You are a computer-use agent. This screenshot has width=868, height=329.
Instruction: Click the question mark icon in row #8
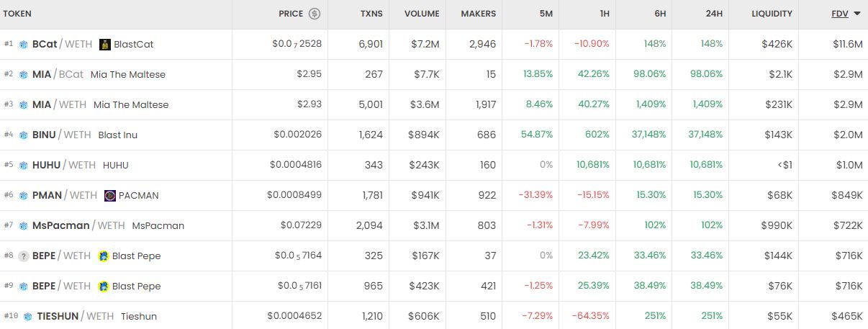coord(24,256)
